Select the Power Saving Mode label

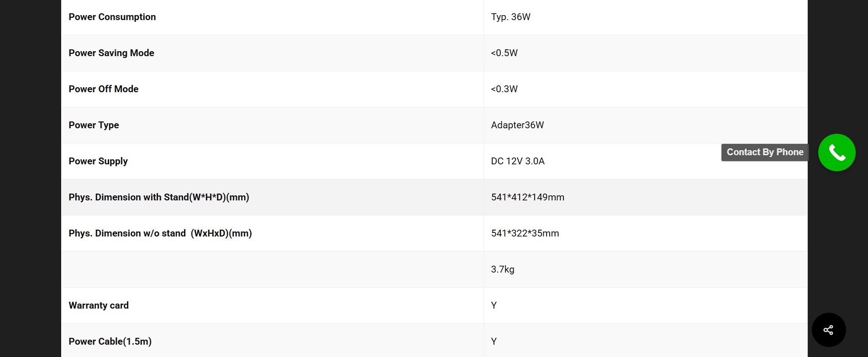111,53
